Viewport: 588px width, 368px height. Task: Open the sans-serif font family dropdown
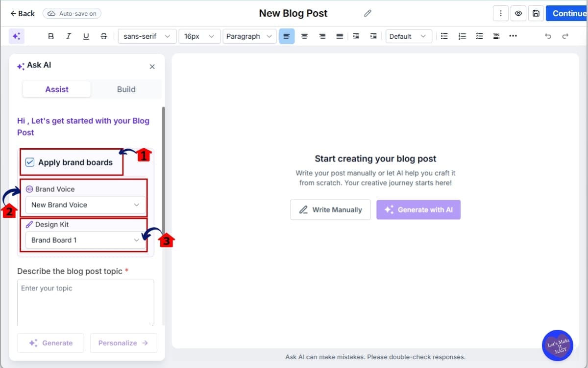(x=147, y=36)
